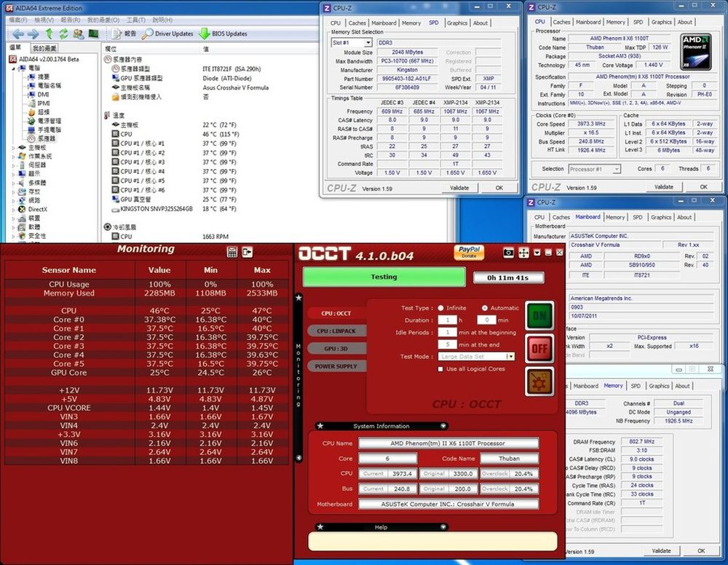Viewport: 728px width, 565px height.
Task: Open BIOS Updates in AIDA64
Action: point(223,33)
